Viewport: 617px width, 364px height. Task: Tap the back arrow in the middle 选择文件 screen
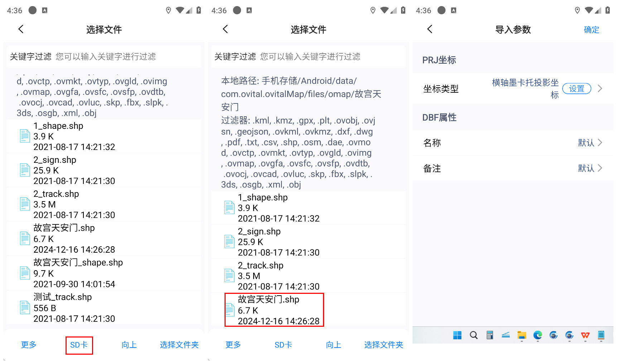[225, 29]
